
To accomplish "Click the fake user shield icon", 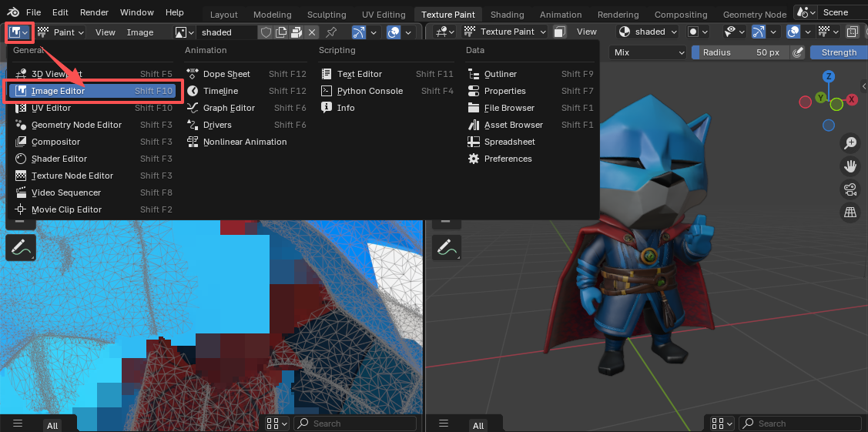I will 266,32.
